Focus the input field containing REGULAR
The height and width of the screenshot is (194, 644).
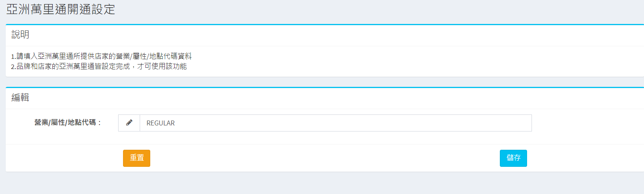(x=335, y=123)
